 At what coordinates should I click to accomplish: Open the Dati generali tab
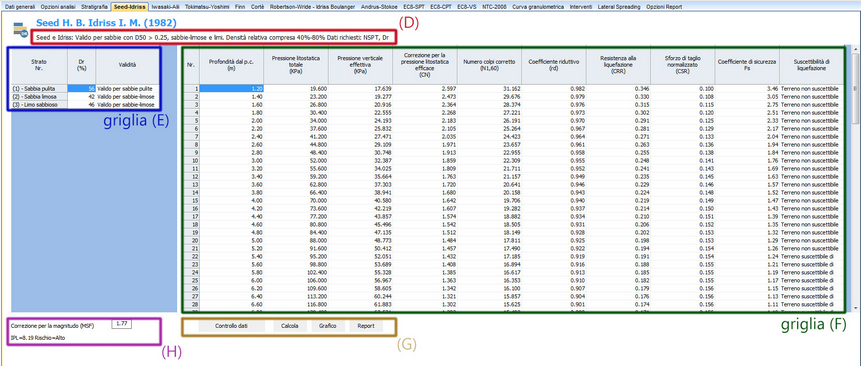[20, 7]
